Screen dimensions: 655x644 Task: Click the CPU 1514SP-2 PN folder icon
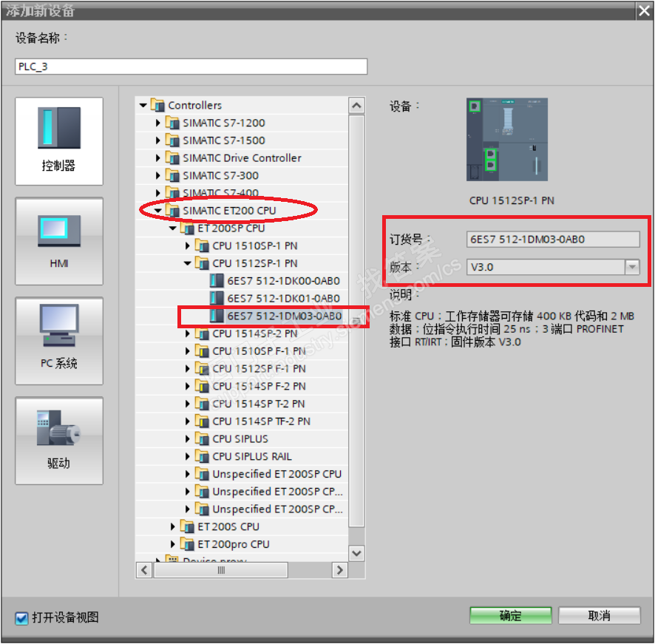(x=202, y=333)
